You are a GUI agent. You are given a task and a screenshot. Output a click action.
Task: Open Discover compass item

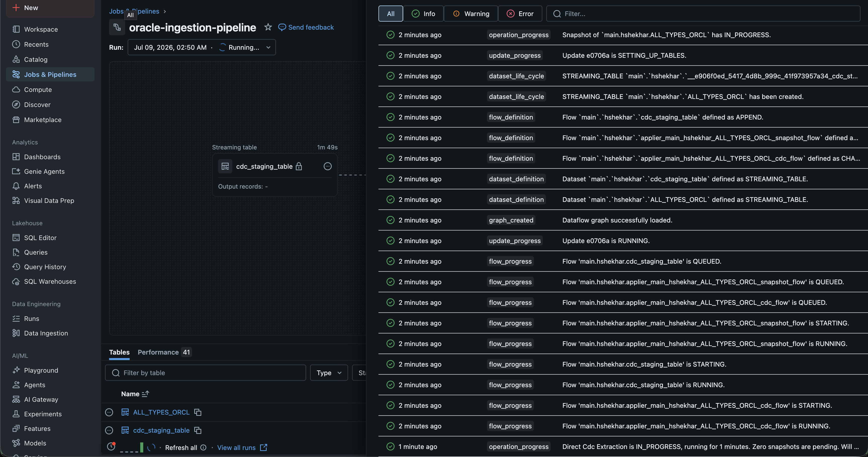point(50,105)
